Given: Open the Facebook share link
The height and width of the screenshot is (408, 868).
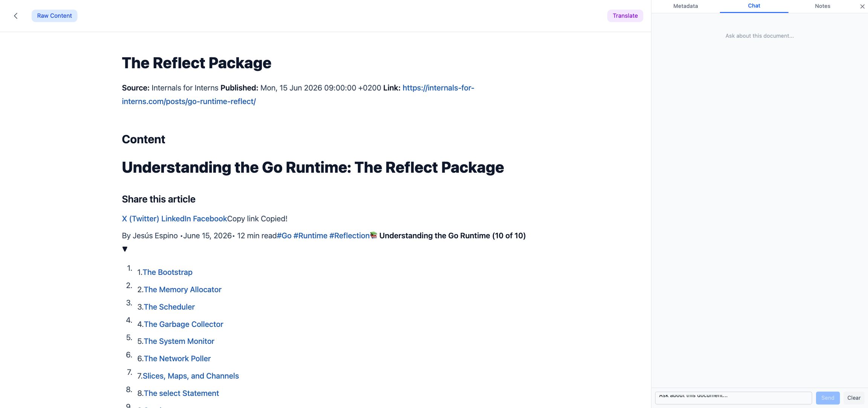Looking at the screenshot, I should coord(210,219).
